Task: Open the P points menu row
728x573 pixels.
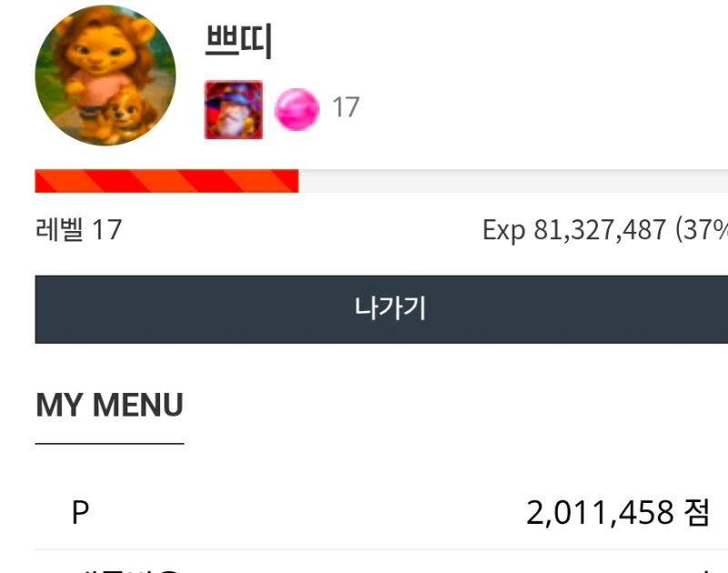Action: click(381, 512)
